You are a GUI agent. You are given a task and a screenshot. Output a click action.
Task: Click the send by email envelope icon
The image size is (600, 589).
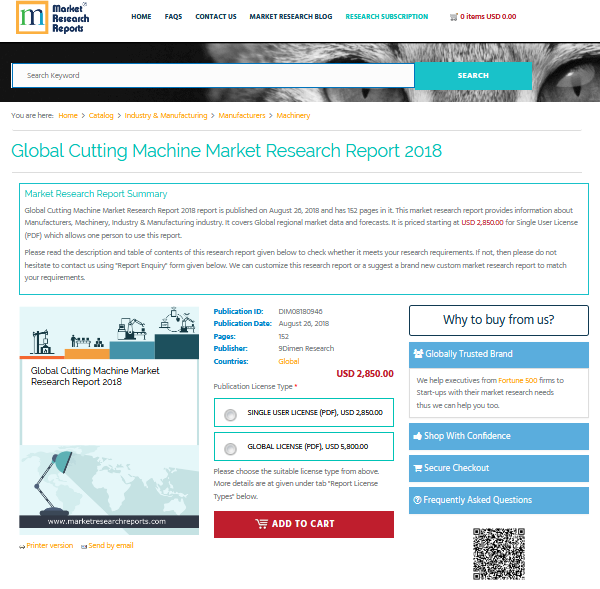pyautogui.click(x=84, y=547)
